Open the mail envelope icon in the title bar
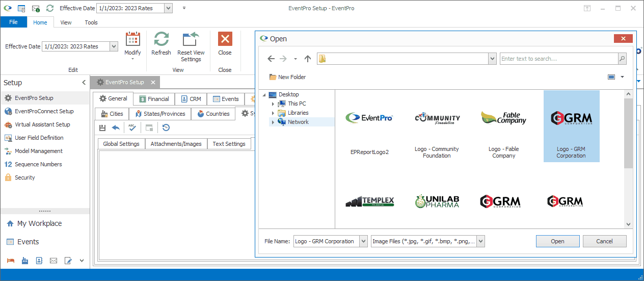This screenshot has width=644, height=281. (36, 8)
